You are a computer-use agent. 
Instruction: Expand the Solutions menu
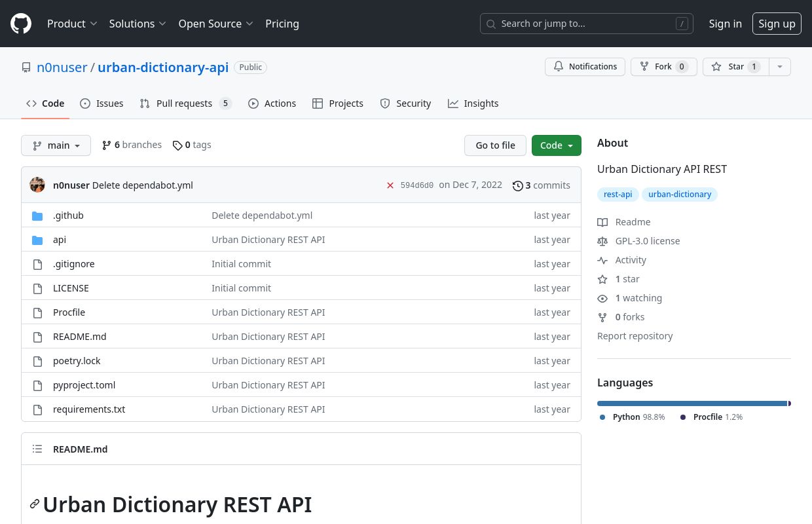(138, 24)
